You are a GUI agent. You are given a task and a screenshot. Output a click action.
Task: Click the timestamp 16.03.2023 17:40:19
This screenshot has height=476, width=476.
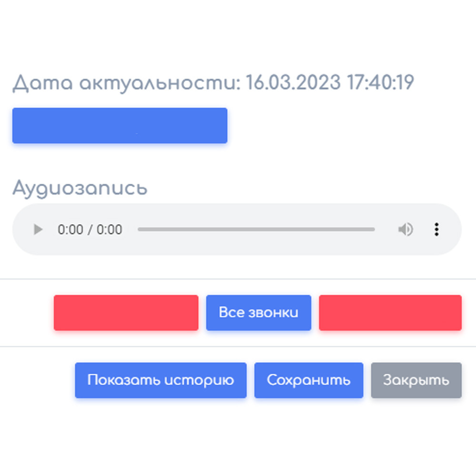(329, 83)
